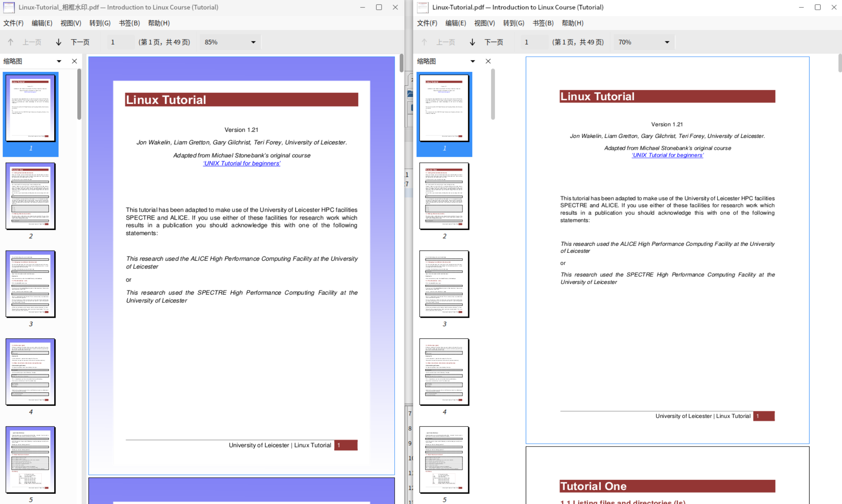Screen dimensions: 842x504
Task: Open 85% zoom level dropdown
Action: [253, 42]
